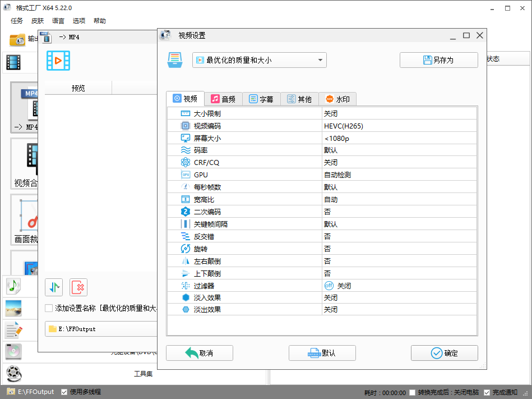532x399 pixels.
Task: Open the 二次编码 否 value cell
Action: 399,212
